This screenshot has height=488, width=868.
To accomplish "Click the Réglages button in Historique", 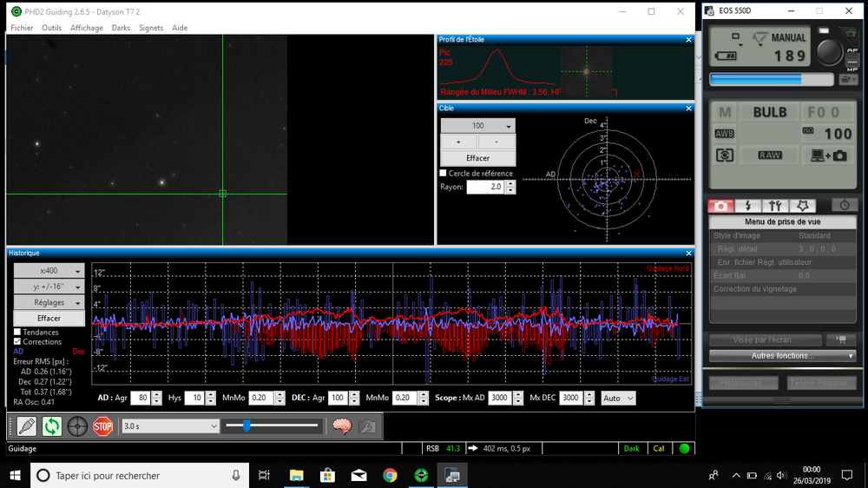I will point(49,302).
